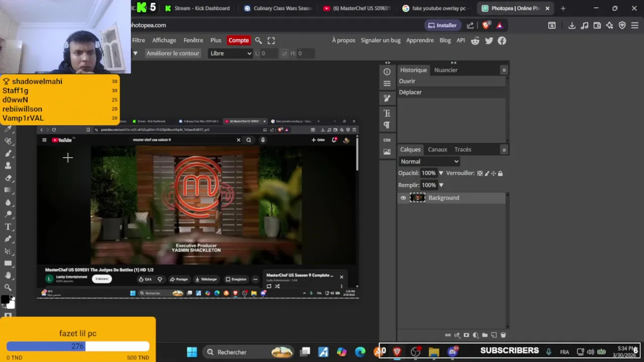Open the CSS panel icon
Viewport: 644px width, 362px height.
387,140
